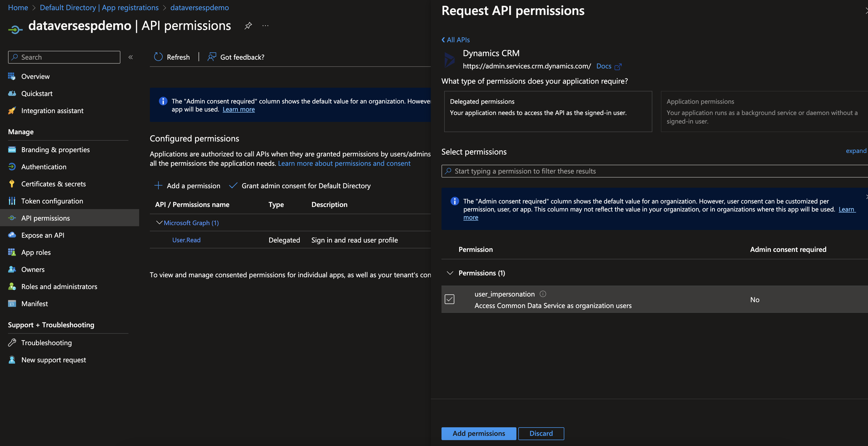Screen dimensions: 868x446
Task: Open Authentication in the Manage menu
Action: (x=44, y=167)
